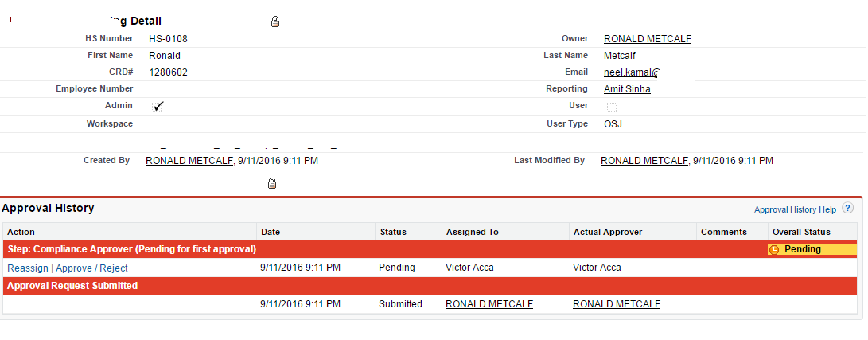868x340 pixels.
Task: Click Reassign in the pending approval row
Action: (x=28, y=268)
